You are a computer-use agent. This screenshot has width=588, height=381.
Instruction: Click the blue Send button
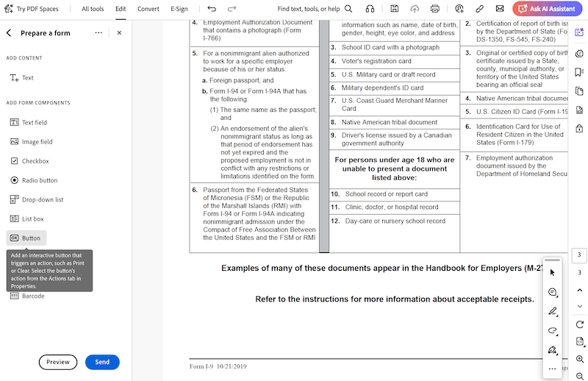(x=102, y=362)
